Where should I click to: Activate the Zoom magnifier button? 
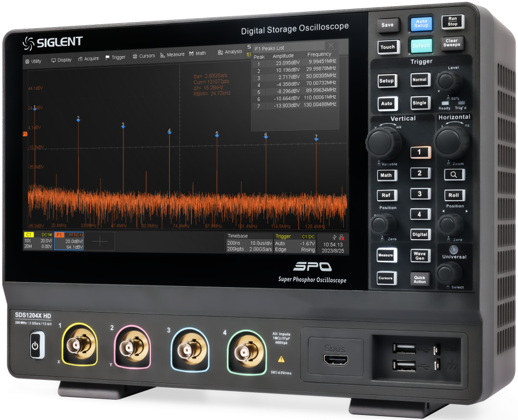[x=454, y=175]
